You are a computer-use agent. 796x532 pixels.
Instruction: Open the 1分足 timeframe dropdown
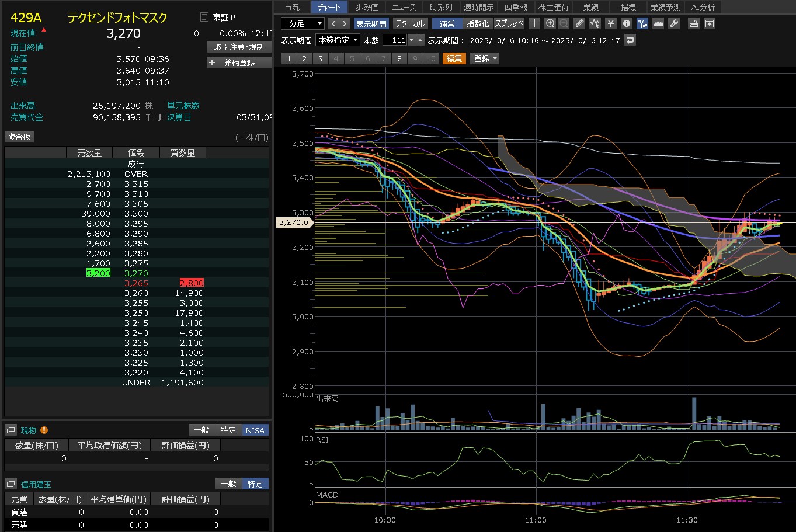point(303,24)
